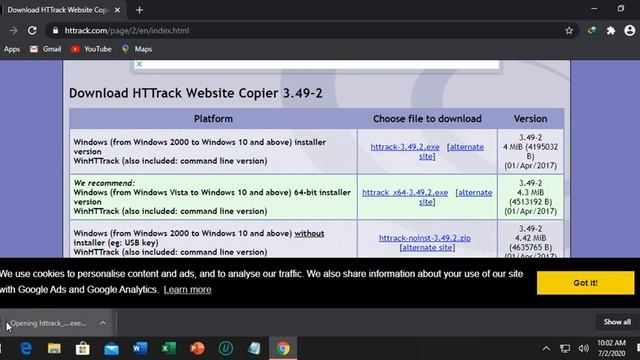Open the circular U app in the taskbar
640x360 pixels.
coord(226,349)
